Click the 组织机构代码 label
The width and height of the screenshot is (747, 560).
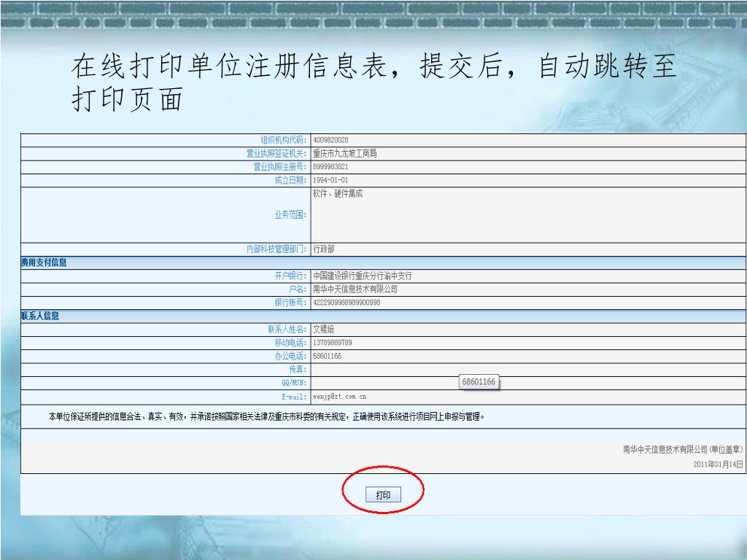pyautogui.click(x=284, y=140)
